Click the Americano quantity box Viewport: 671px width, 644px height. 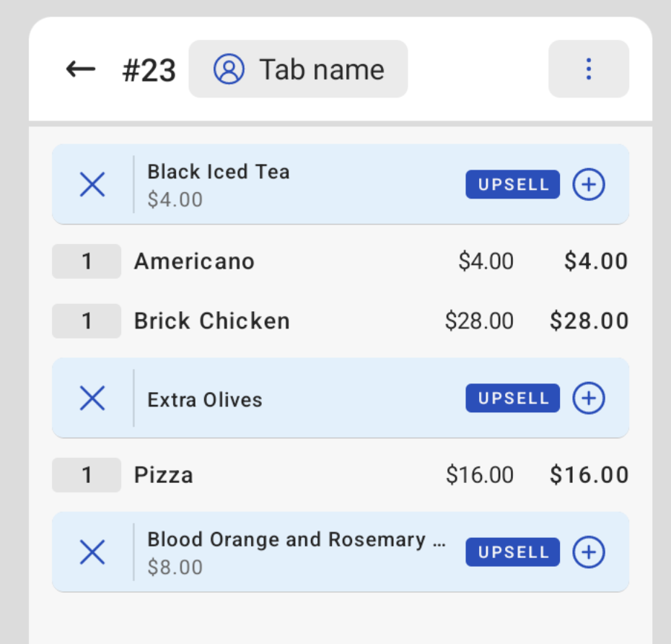click(87, 261)
